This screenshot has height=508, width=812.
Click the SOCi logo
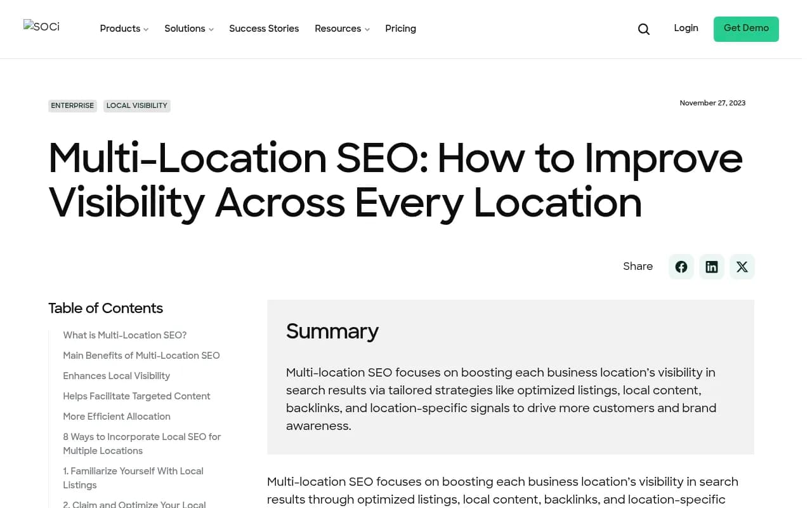(41, 27)
